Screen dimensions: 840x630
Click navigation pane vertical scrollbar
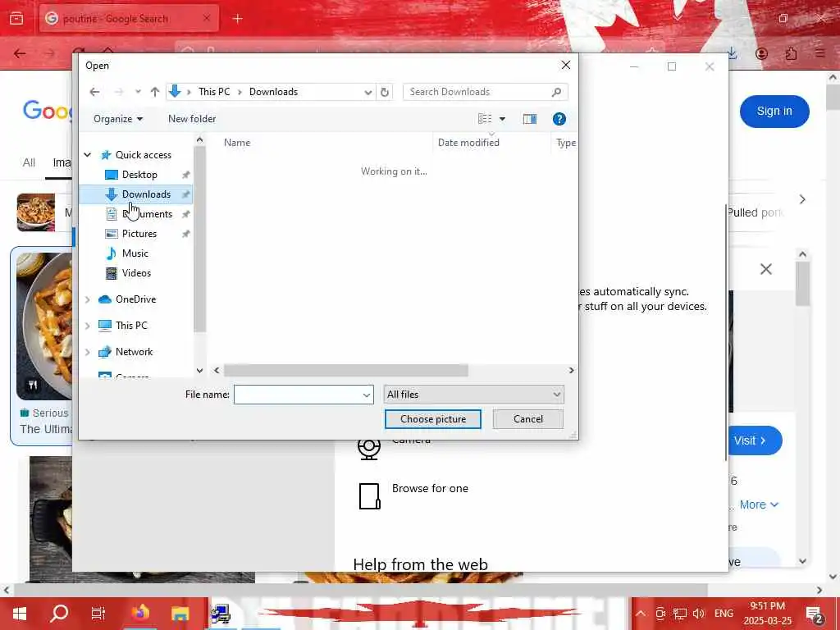pos(200,239)
